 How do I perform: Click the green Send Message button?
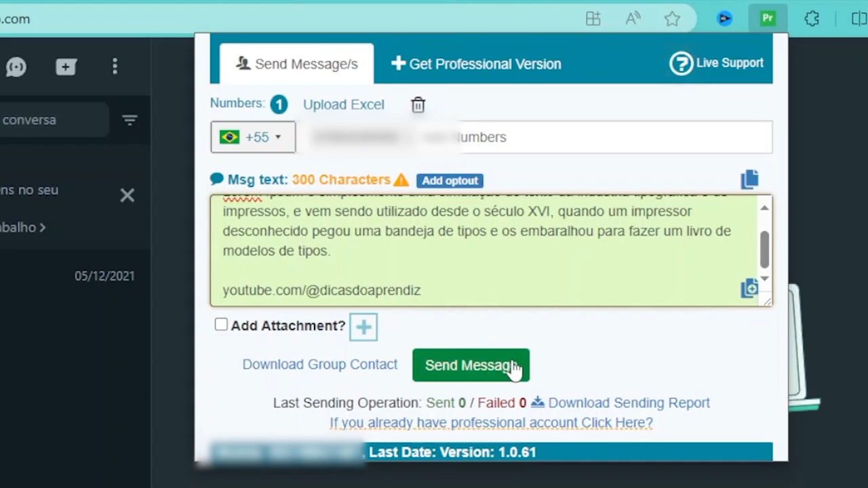coord(471,365)
